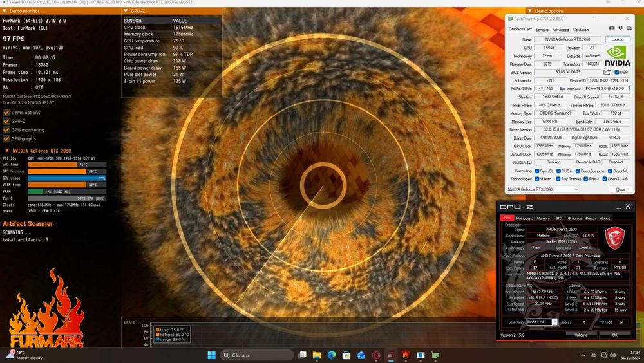
Task: Click the GPU temp orange bar
Action: (53, 165)
